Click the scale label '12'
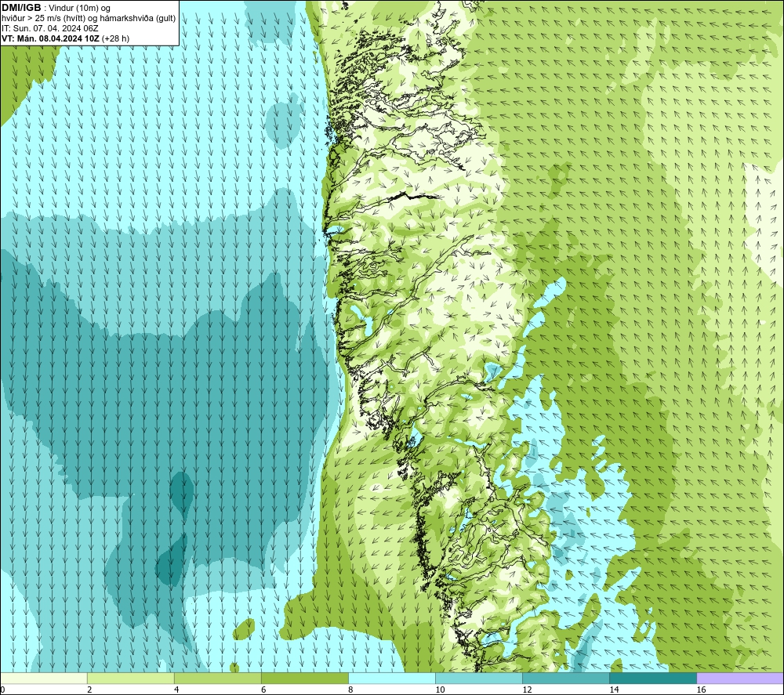Viewport: 784px width, 695px height. click(527, 690)
